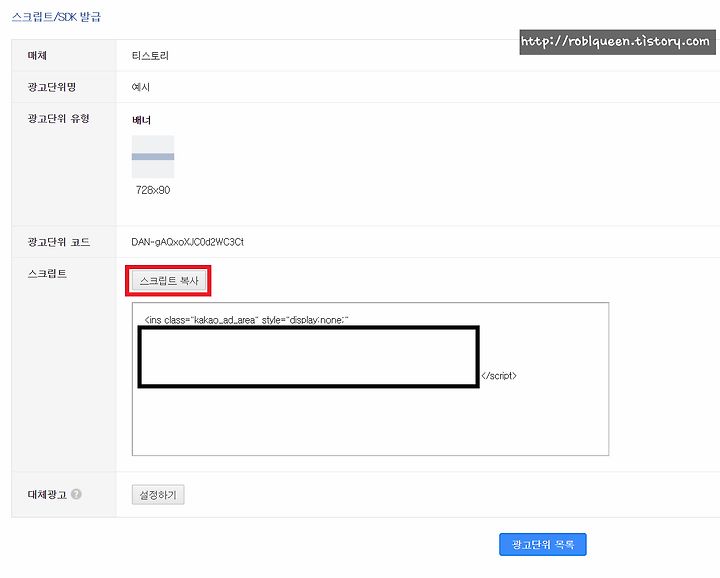Click the 티스토리 media value
The height and width of the screenshot is (578, 720).
(x=150, y=56)
